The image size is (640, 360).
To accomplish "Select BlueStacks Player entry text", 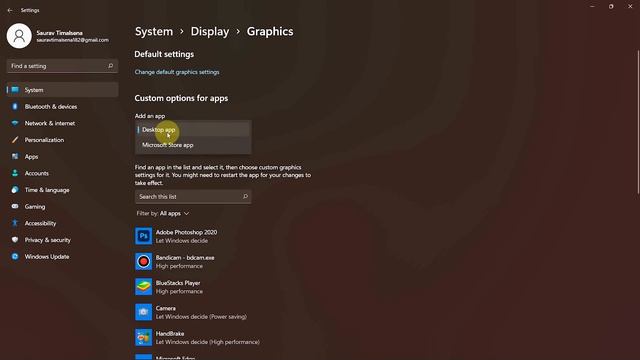I will [178, 283].
